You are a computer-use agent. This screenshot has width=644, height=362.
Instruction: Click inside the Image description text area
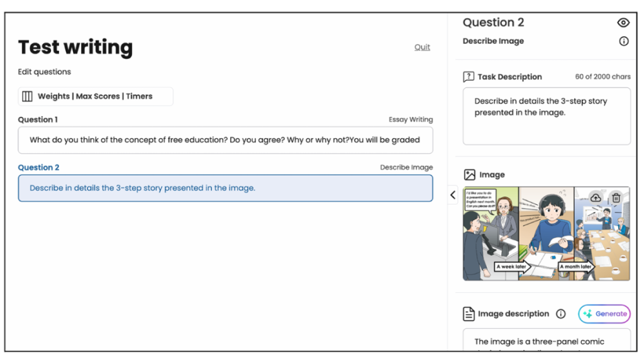point(546,341)
